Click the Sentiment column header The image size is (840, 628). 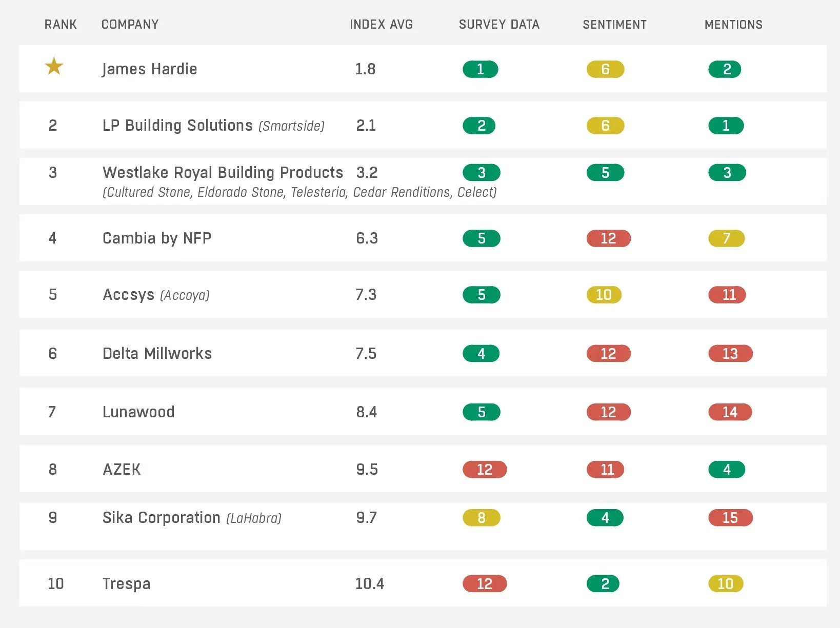pos(614,25)
